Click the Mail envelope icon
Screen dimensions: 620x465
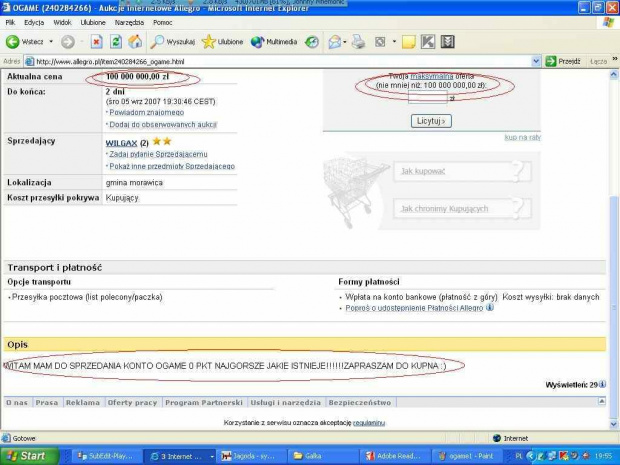(335, 42)
